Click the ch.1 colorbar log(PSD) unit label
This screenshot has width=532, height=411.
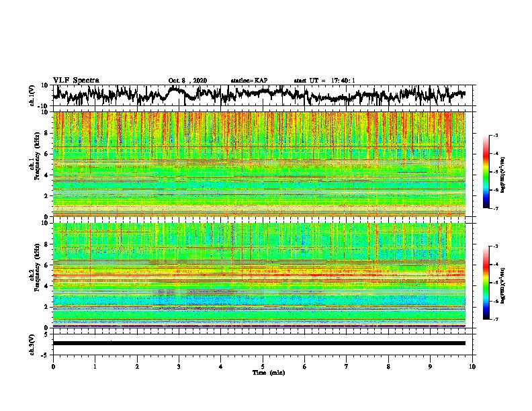tap(503, 175)
